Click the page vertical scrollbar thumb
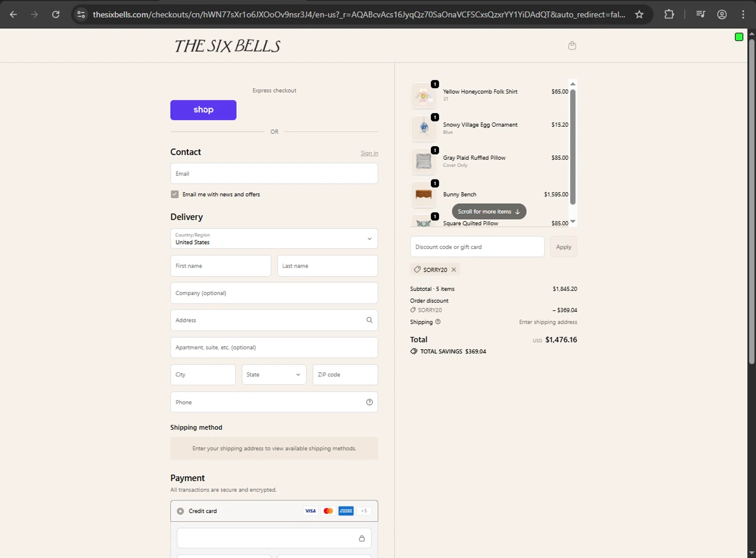Screen dimensions: 756x558 tap(751, 202)
